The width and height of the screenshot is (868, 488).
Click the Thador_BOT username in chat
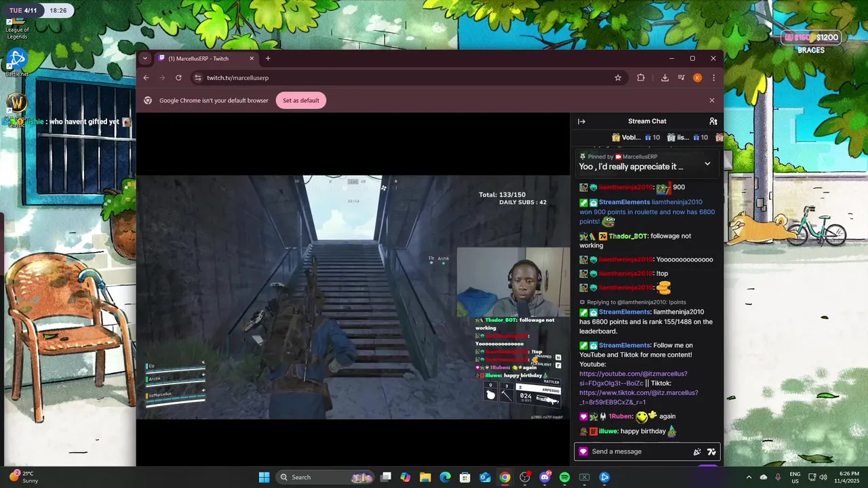coord(628,236)
